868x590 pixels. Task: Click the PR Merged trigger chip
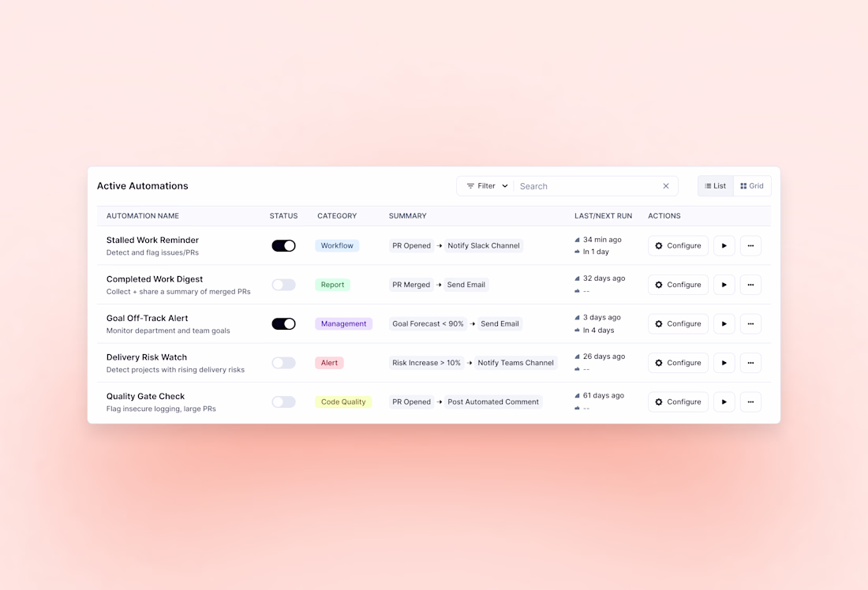(x=411, y=285)
